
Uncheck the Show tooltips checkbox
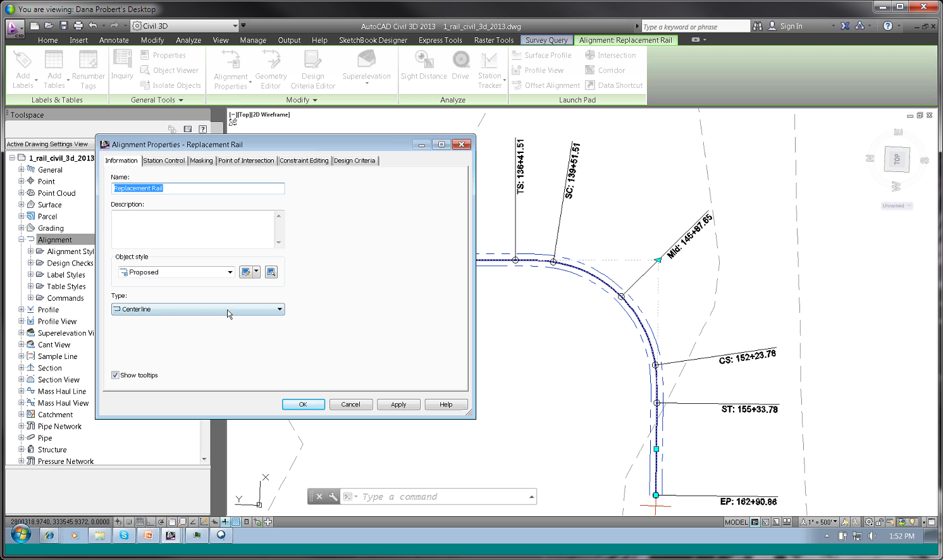115,375
